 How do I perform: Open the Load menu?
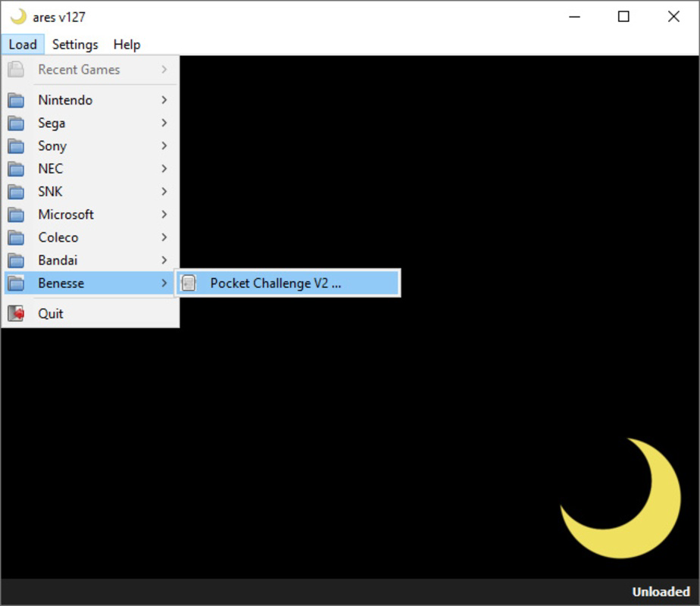tap(23, 45)
